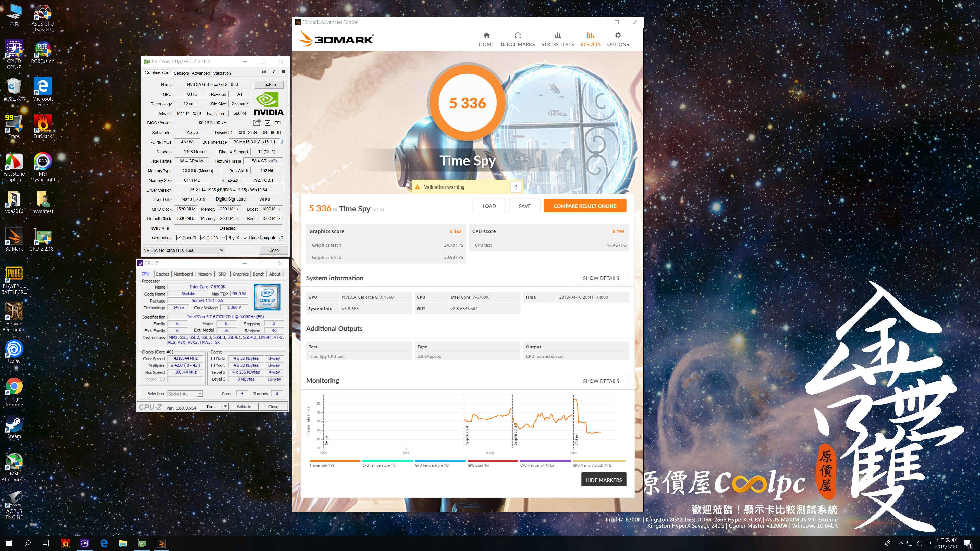Open the Memory tab in CPU-Z
Screen dimensions: 980x551
pos(205,274)
